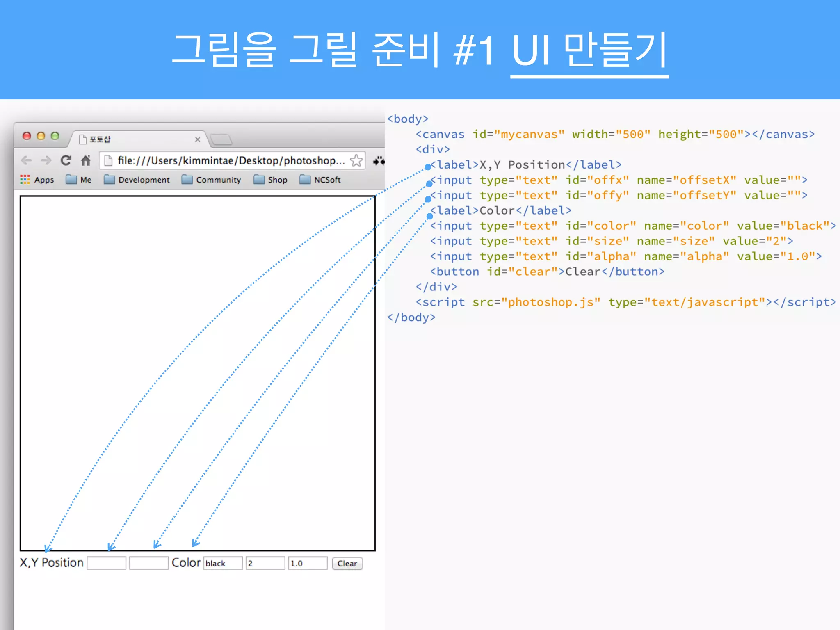Click the browser back arrow
Screen dimensions: 840x630
(x=26, y=160)
